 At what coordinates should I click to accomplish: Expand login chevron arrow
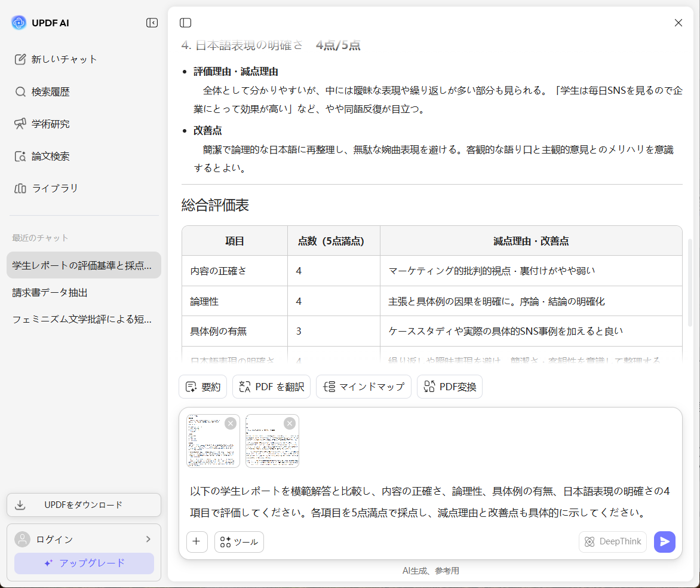[x=148, y=539]
